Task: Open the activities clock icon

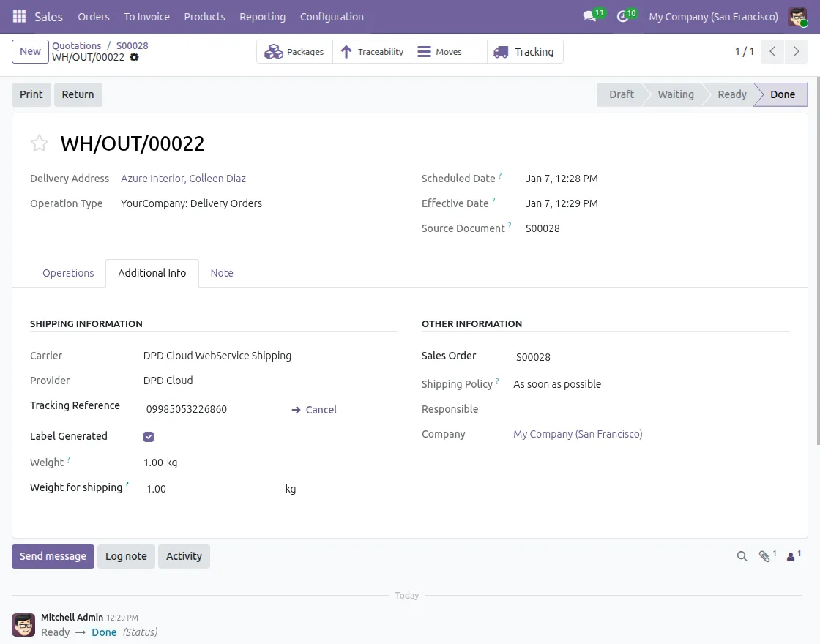Action: coord(623,16)
